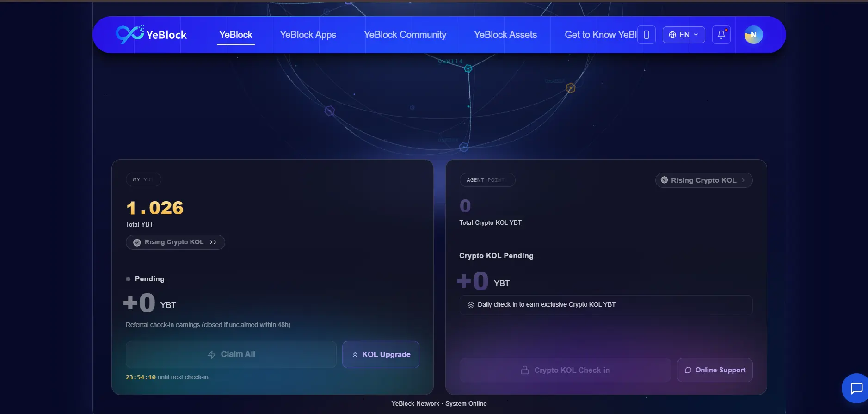This screenshot has height=414, width=868.
Task: Click the KOL Upgrade button
Action: click(x=381, y=354)
